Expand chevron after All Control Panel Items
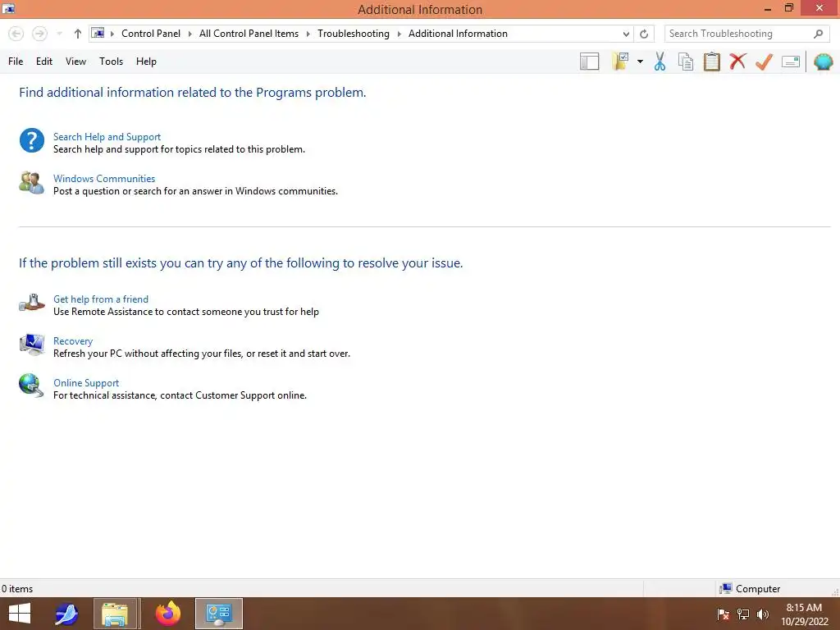 pyautogui.click(x=308, y=34)
